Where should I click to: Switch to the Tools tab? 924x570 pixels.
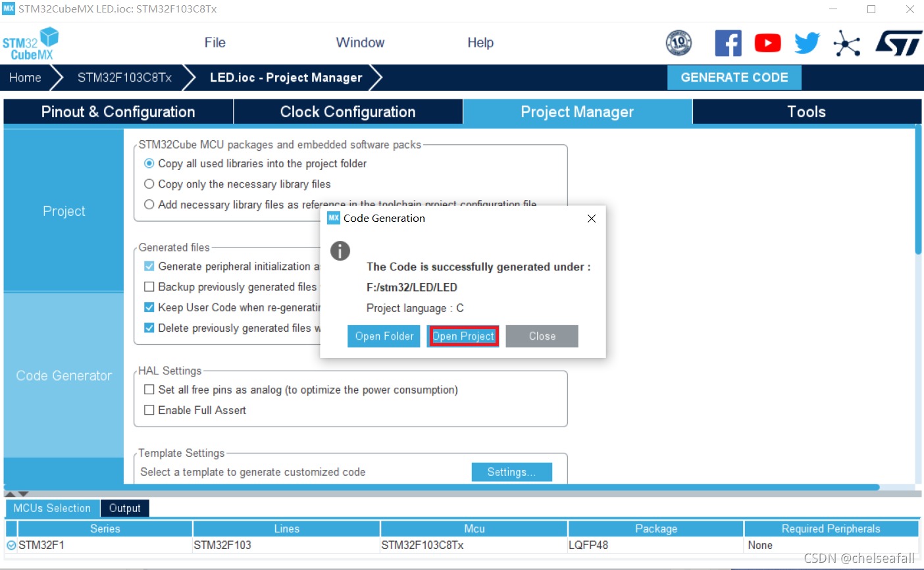click(x=807, y=112)
